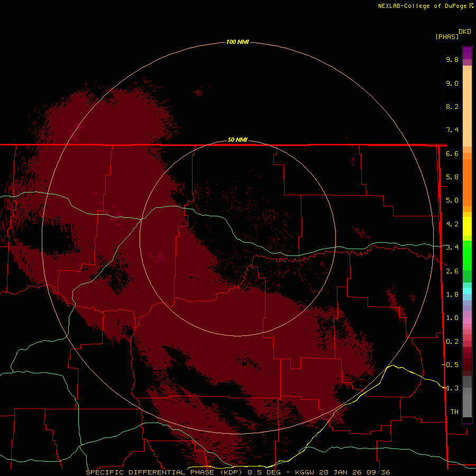Image resolution: width=476 pixels, height=476 pixels.
Task: Click the SPECIFIC DIFFERENTIAL PHASE (KDP) caption
Action: pyautogui.click(x=165, y=472)
